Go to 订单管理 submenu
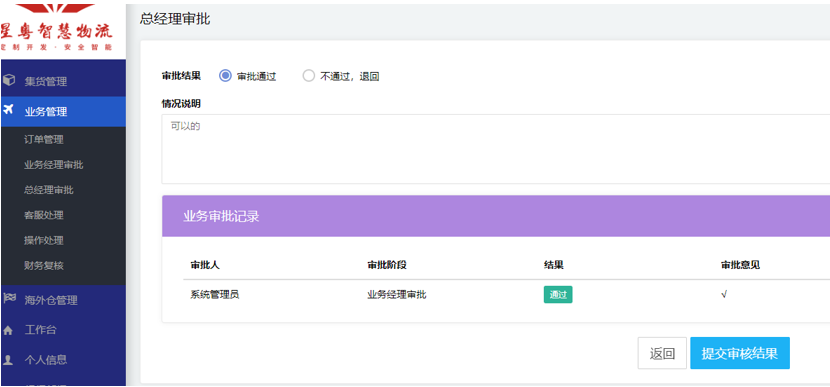The height and width of the screenshot is (387, 830). [44, 140]
